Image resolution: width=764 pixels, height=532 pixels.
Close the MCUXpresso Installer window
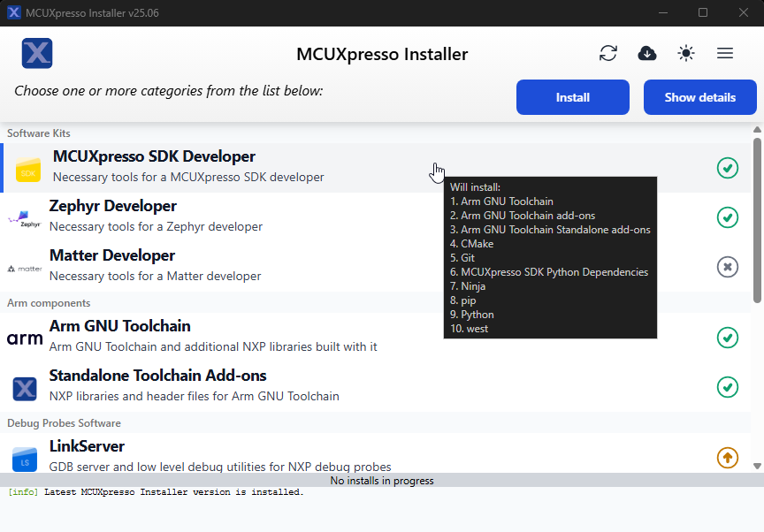[744, 12]
